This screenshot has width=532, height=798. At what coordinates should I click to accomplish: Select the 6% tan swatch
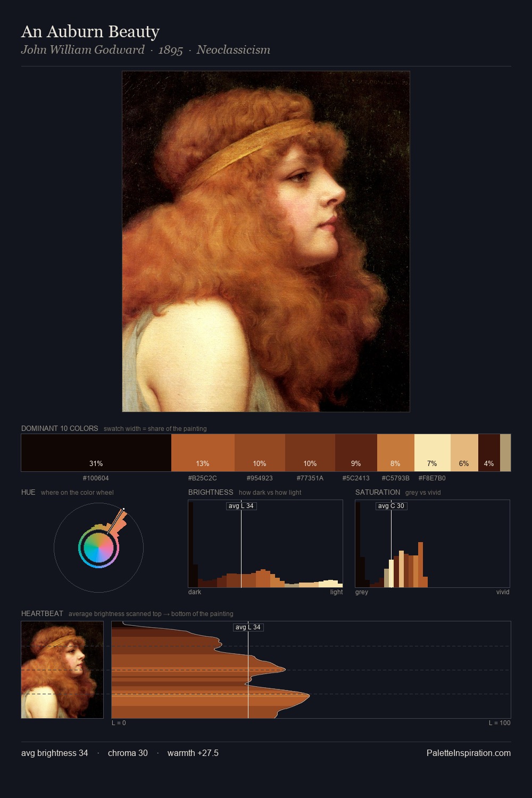tap(464, 453)
